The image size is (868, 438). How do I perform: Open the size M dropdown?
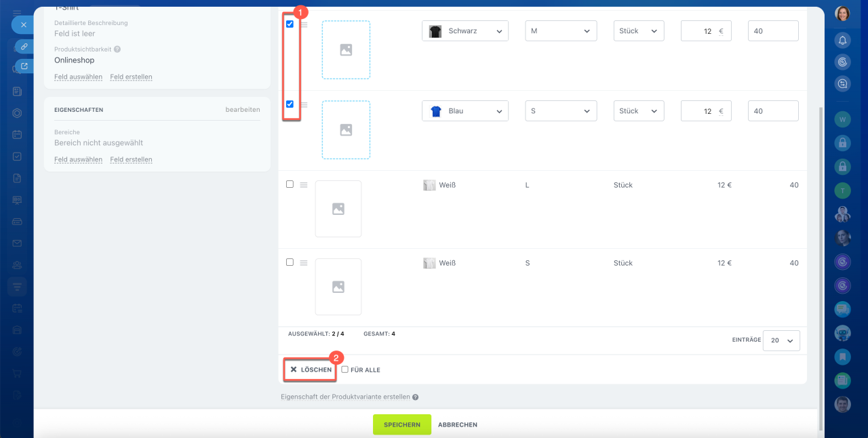pyautogui.click(x=561, y=31)
